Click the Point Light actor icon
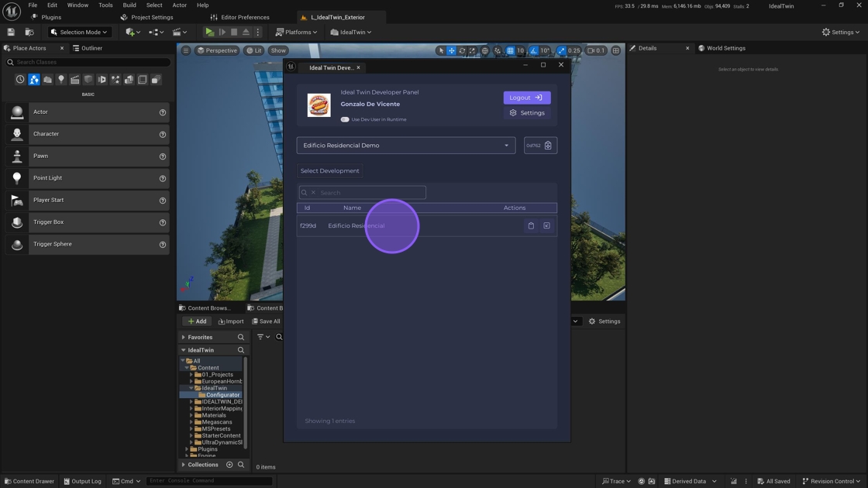Viewport: 868px width, 488px height. coord(17,178)
